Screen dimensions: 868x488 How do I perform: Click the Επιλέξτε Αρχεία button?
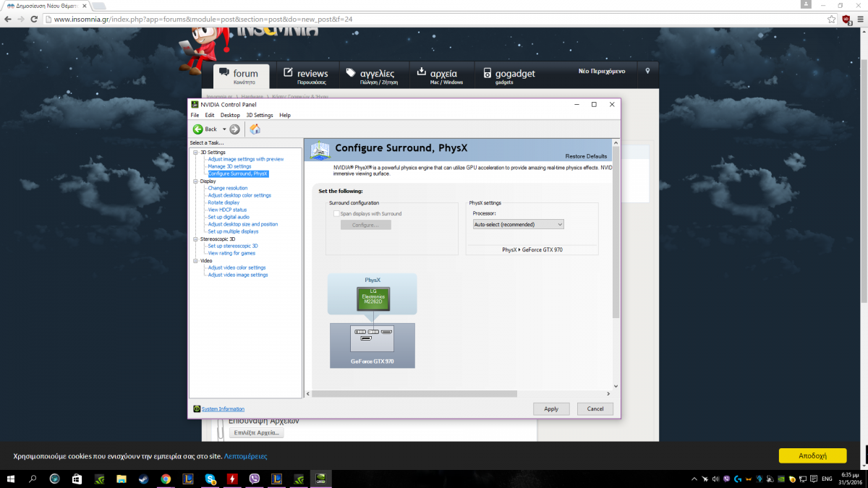257,432
